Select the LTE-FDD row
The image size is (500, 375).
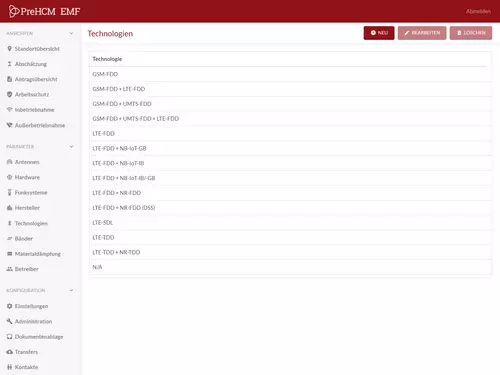point(290,134)
